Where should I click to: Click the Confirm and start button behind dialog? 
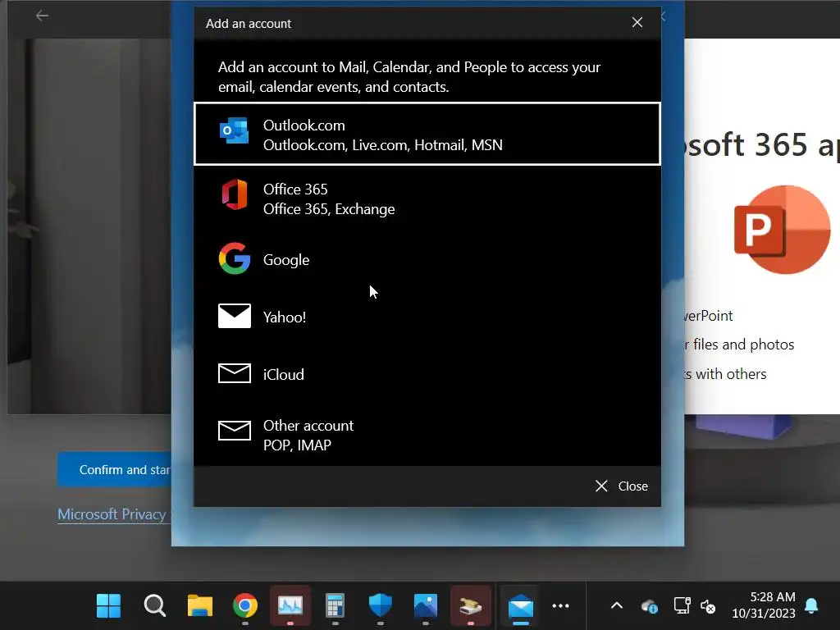click(115, 470)
